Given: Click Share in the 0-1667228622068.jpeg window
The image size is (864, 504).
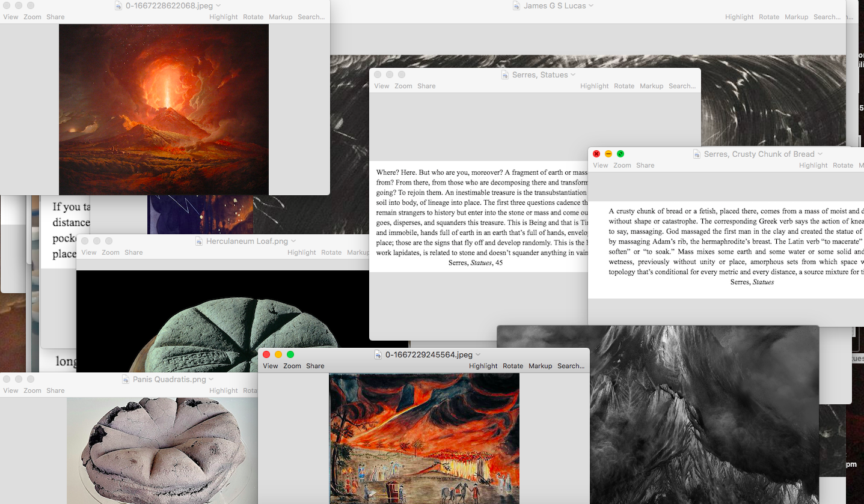Looking at the screenshot, I should [55, 17].
